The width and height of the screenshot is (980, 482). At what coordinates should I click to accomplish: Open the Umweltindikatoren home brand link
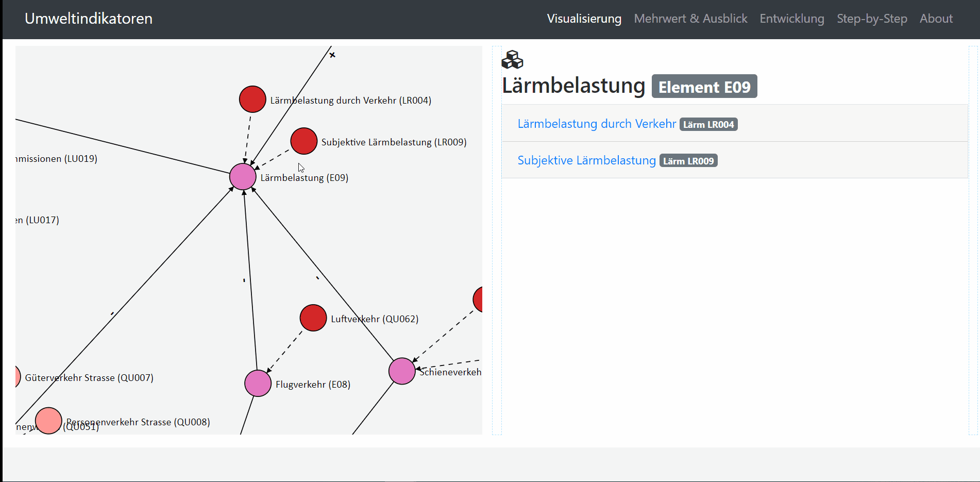point(89,19)
